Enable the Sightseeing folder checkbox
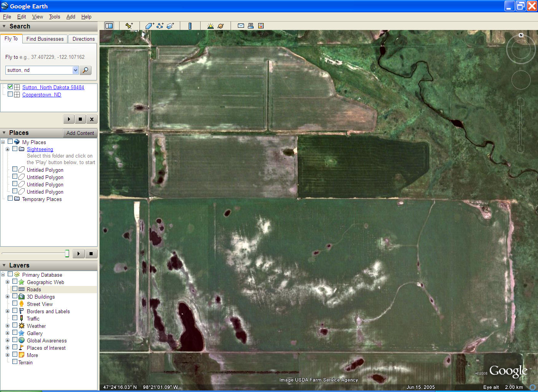538x392 pixels. coord(15,149)
